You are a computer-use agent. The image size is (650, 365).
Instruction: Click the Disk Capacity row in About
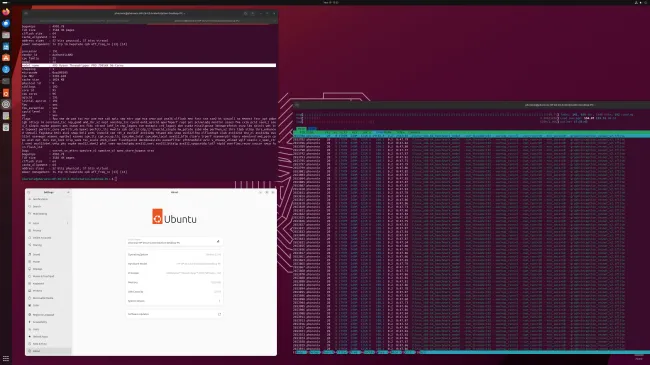coord(174,292)
